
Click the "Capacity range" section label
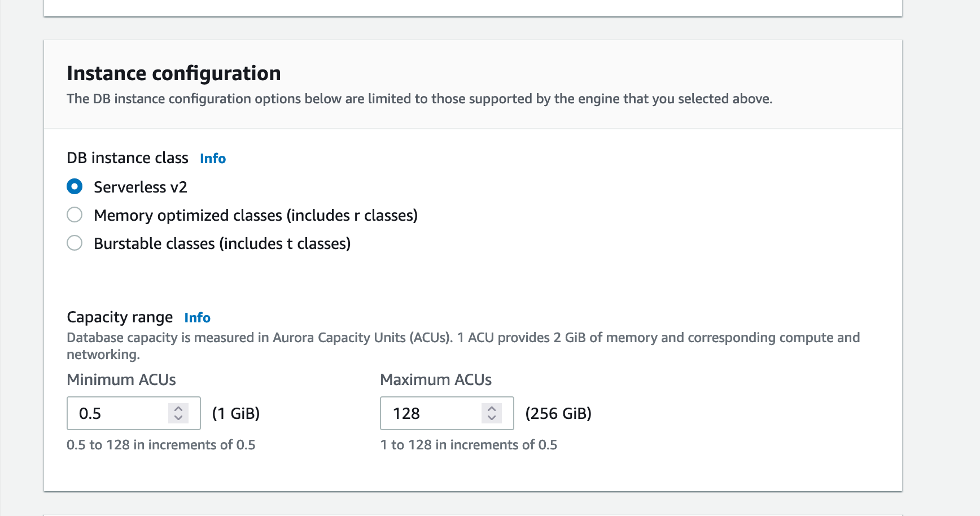120,317
